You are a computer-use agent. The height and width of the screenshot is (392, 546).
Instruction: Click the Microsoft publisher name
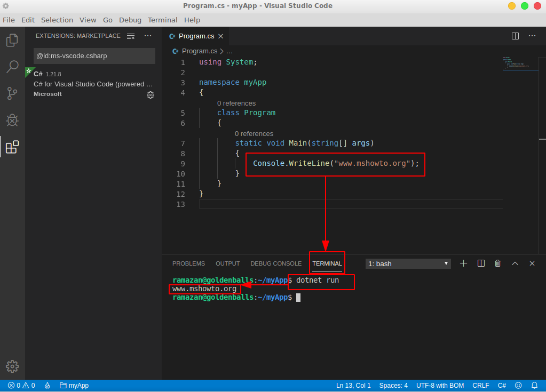[x=48, y=94]
